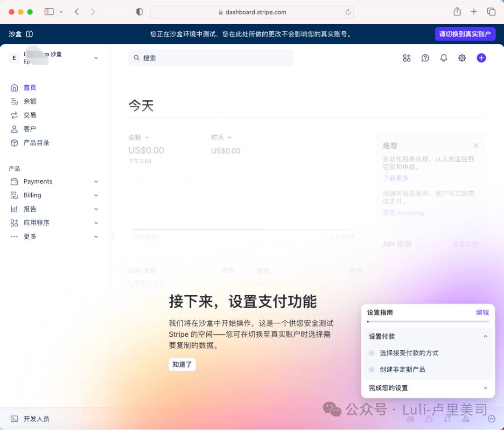This screenshot has width=504, height=430.
Task: Close the 推荐 recommendation card
Action: click(476, 146)
